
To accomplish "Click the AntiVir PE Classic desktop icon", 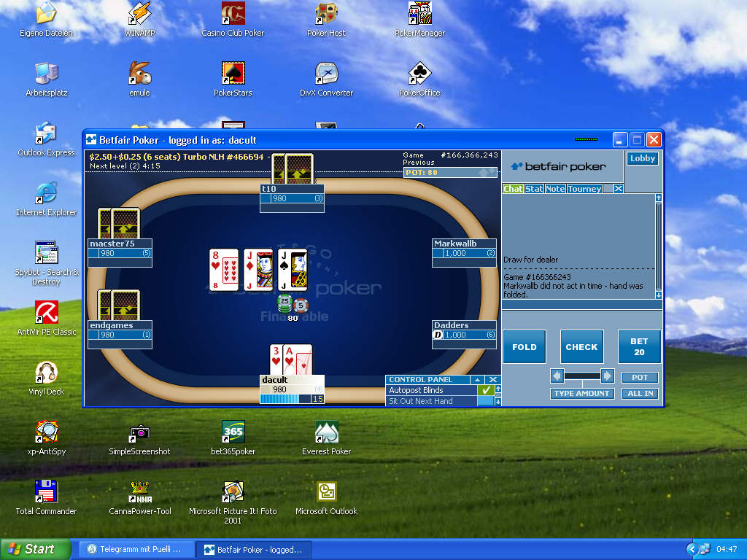I will [46, 312].
